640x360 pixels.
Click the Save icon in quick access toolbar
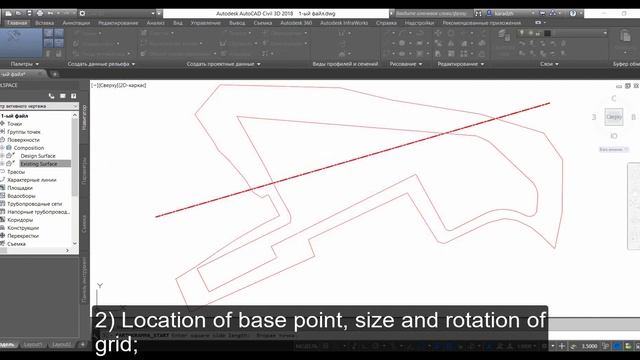point(29,13)
